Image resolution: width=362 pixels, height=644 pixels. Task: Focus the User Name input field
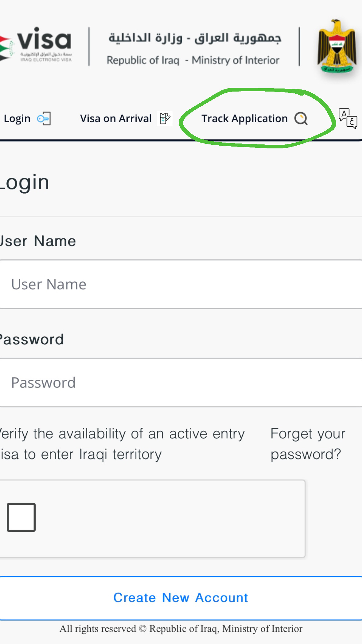[x=181, y=284]
